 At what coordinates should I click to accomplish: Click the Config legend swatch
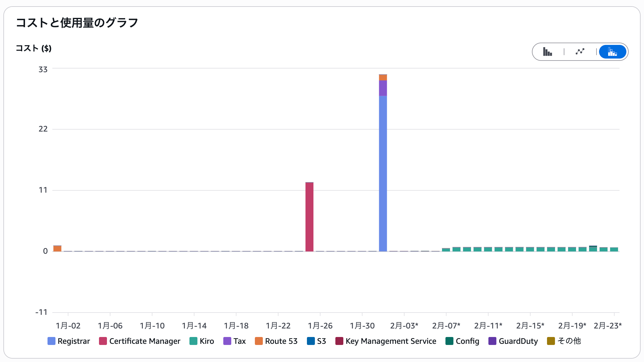coord(449,341)
